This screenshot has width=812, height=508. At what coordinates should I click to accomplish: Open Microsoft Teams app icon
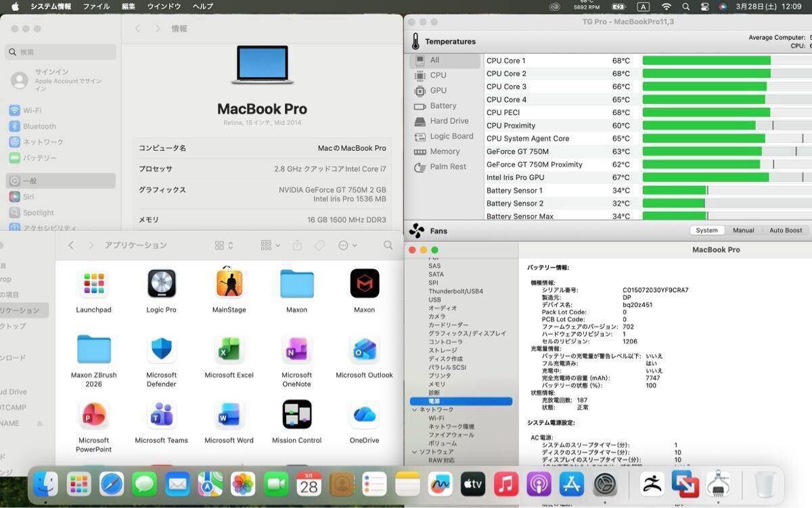click(161, 415)
